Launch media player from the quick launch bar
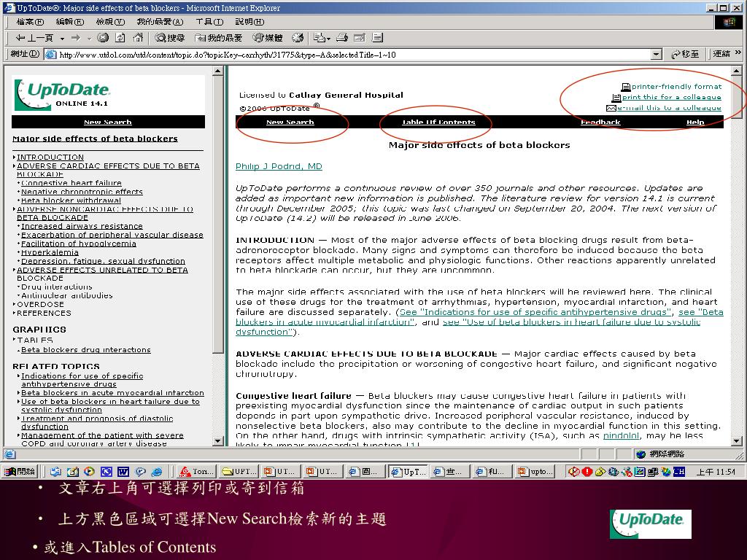This screenshot has height=560, width=747. click(89, 472)
